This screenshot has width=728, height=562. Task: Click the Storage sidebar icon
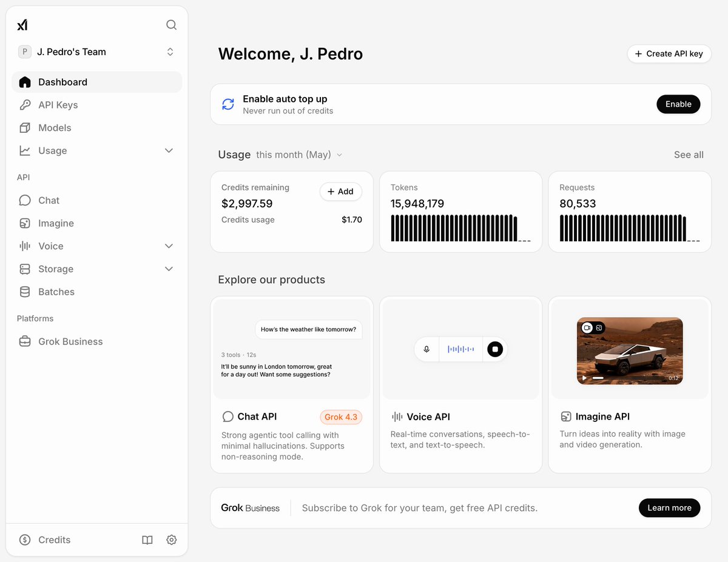tap(25, 269)
